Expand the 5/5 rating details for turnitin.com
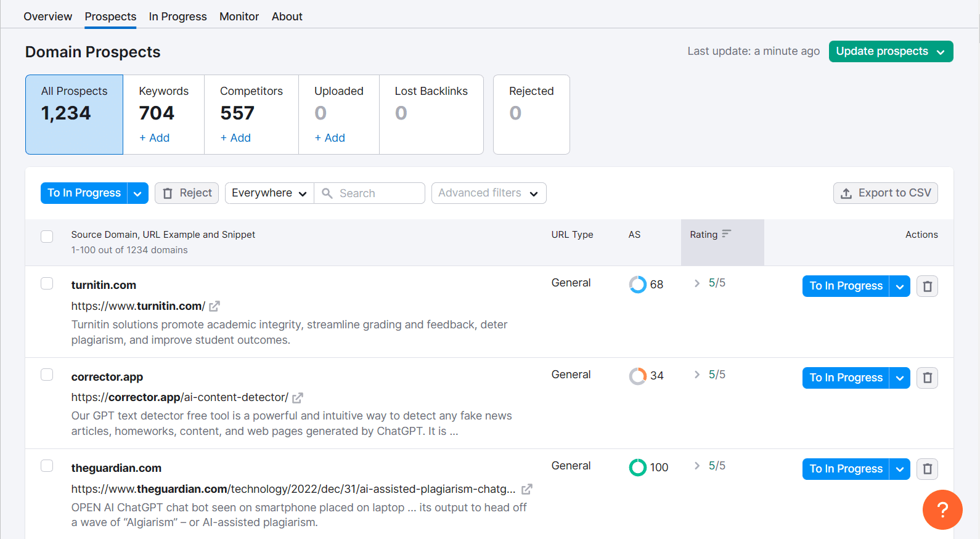This screenshot has width=980, height=539. [697, 283]
